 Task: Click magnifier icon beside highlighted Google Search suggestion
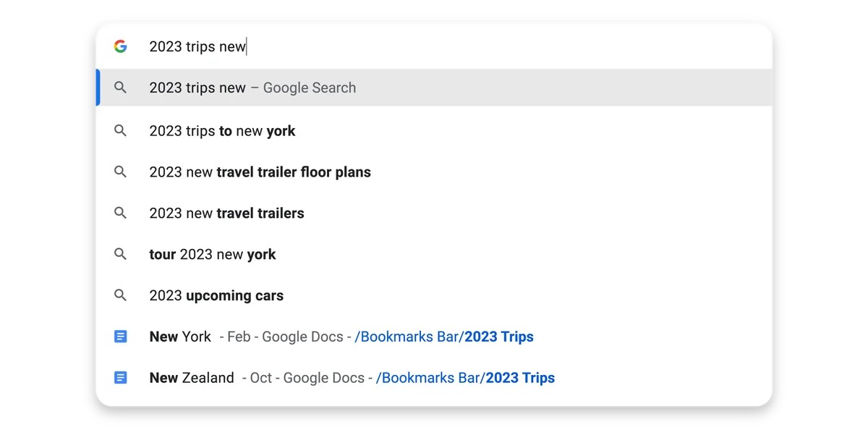coord(121,88)
